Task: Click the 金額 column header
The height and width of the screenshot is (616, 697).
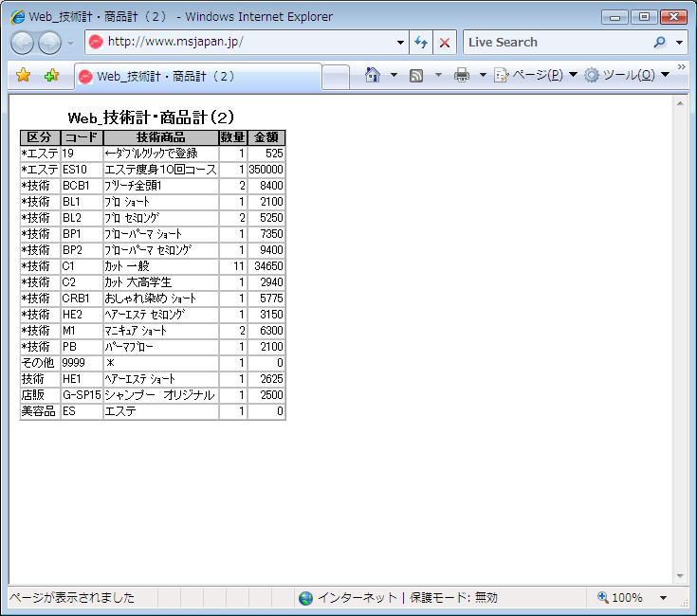Action: pos(266,137)
